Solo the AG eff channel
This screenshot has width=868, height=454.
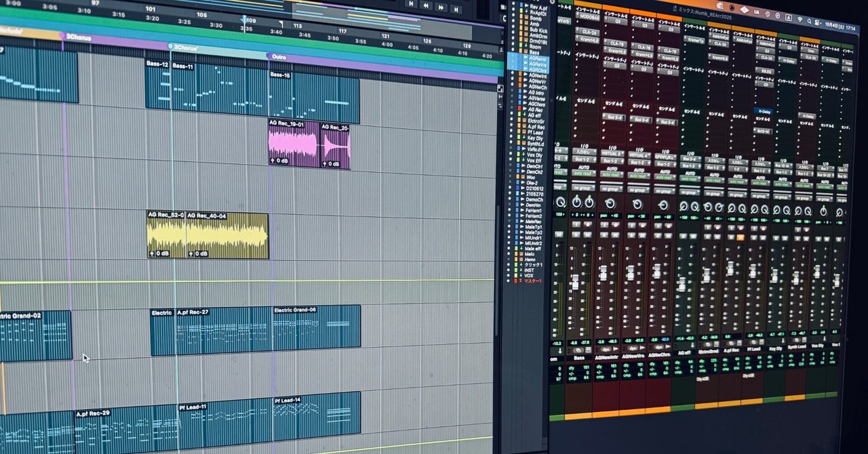pyautogui.click(x=683, y=236)
